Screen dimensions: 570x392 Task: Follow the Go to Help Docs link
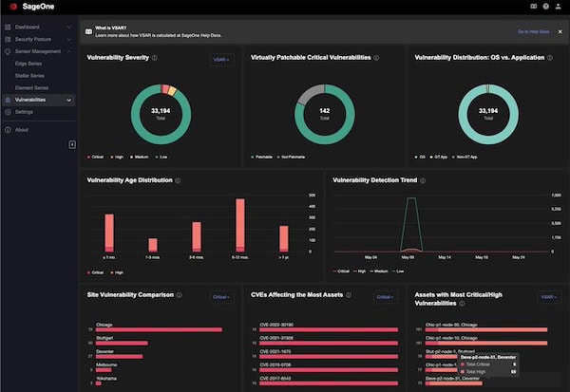point(533,32)
